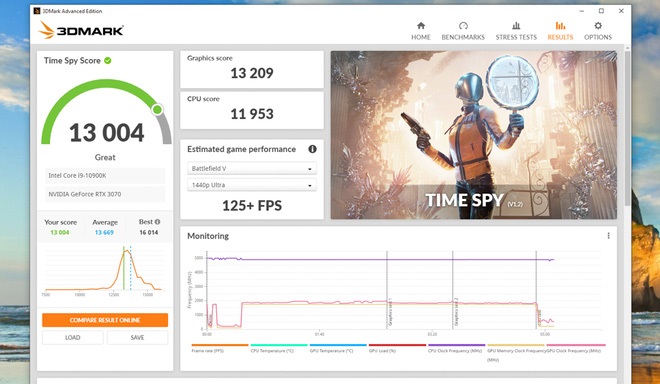
Task: Open estimated game performance info icon
Action: pyautogui.click(x=312, y=149)
